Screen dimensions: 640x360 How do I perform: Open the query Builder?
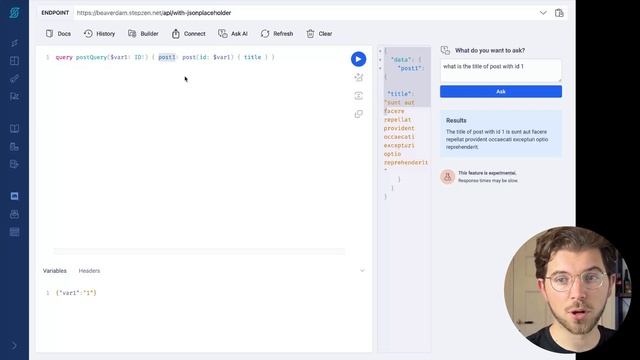tap(143, 34)
